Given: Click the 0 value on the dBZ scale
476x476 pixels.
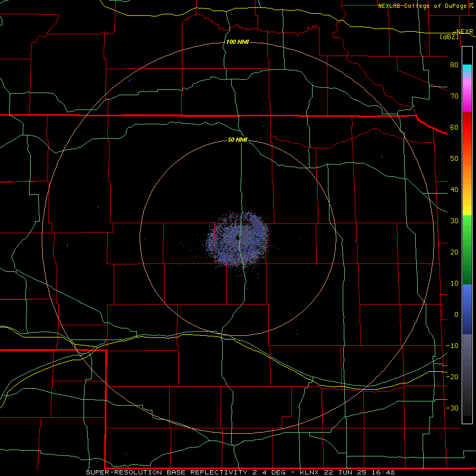Looking at the screenshot, I should (456, 315).
